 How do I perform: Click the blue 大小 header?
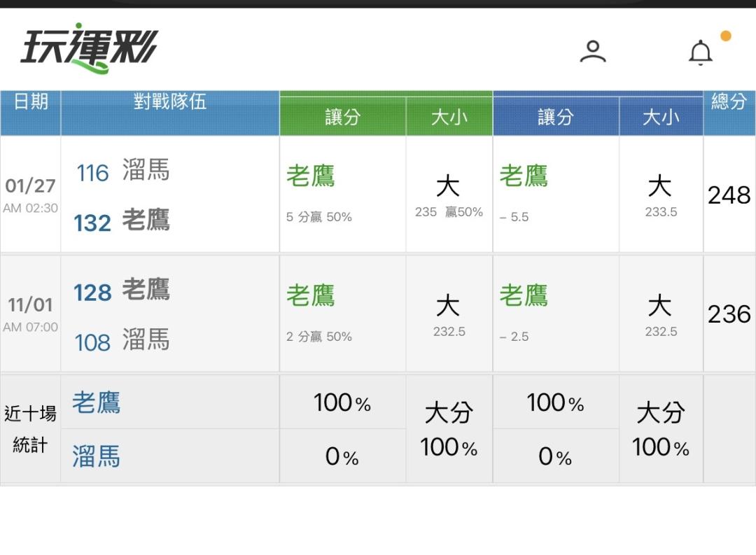click(660, 117)
